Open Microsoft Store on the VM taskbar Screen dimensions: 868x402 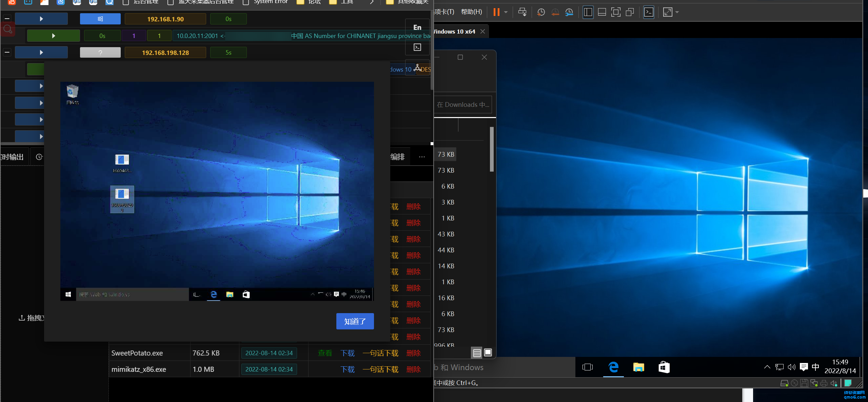pos(664,367)
